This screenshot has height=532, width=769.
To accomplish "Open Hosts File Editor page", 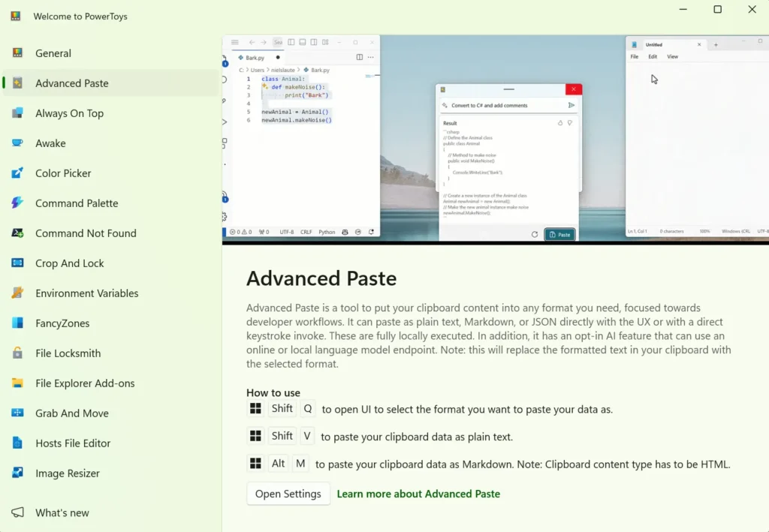I will point(111,443).
